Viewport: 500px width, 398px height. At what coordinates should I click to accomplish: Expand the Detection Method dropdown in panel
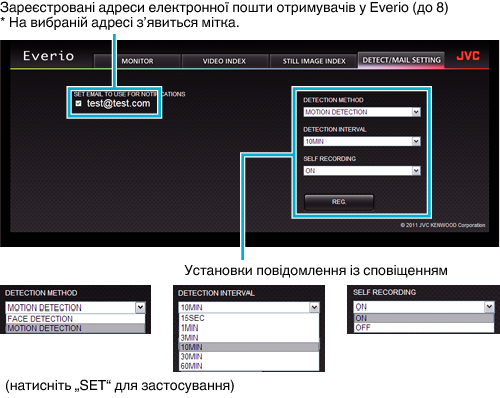[362, 112]
